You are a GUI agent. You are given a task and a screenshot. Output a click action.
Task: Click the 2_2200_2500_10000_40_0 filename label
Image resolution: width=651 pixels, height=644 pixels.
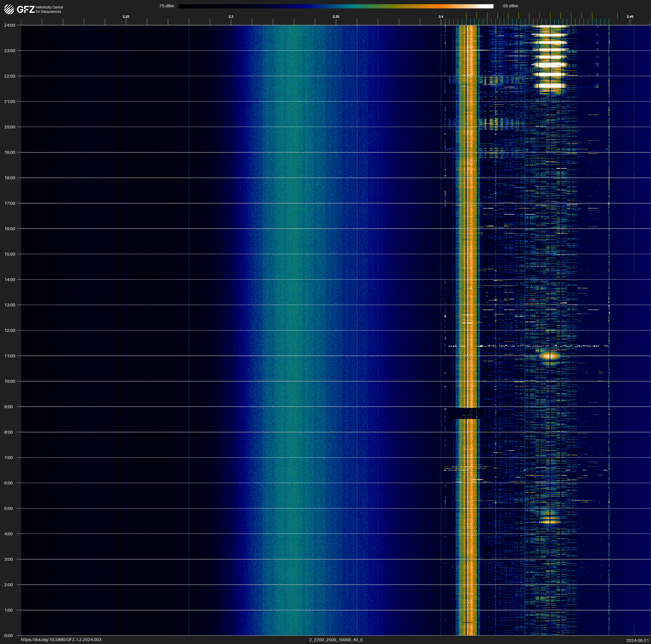tap(336, 640)
